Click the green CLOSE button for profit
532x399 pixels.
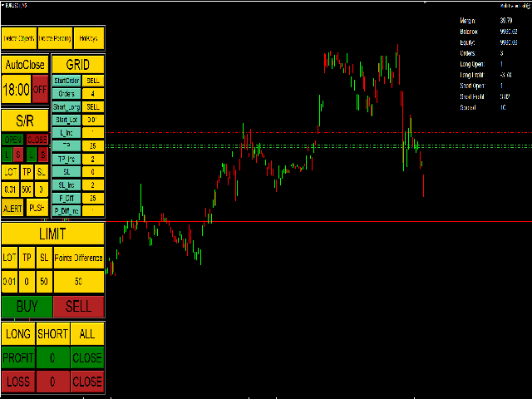coord(87,358)
